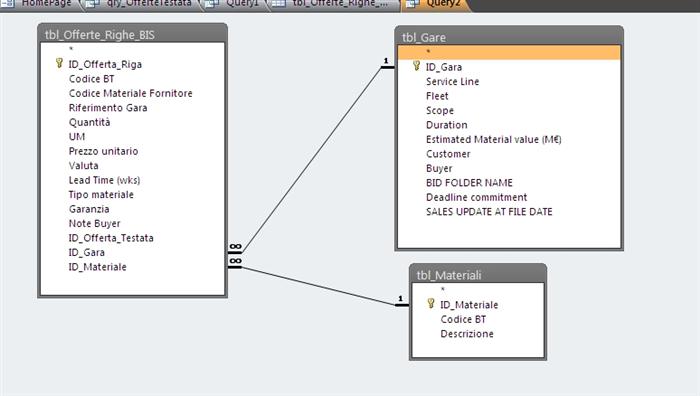Image resolution: width=700 pixels, height=396 pixels.
Task: Select the highlighted asterisk row in tbl_Gare
Action: click(509, 52)
